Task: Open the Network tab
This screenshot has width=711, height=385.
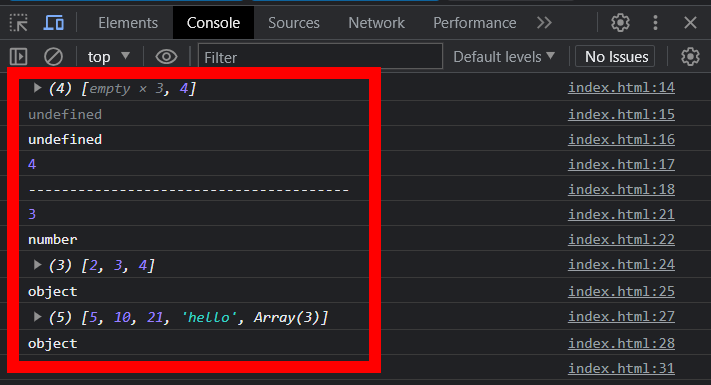Action: point(376,23)
